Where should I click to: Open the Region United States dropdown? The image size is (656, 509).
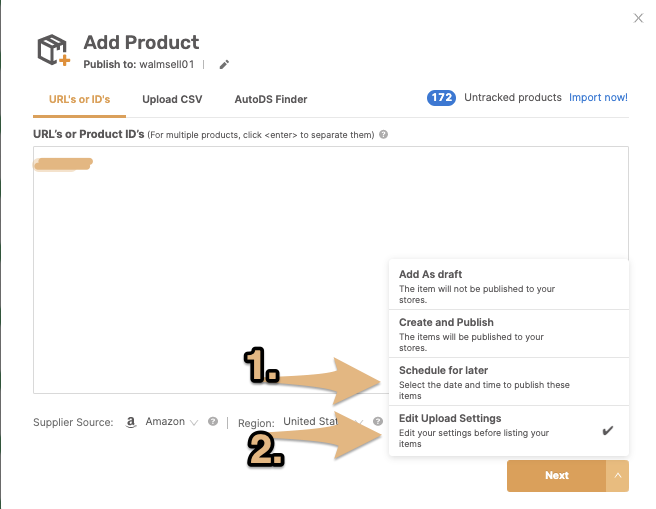coord(323,422)
